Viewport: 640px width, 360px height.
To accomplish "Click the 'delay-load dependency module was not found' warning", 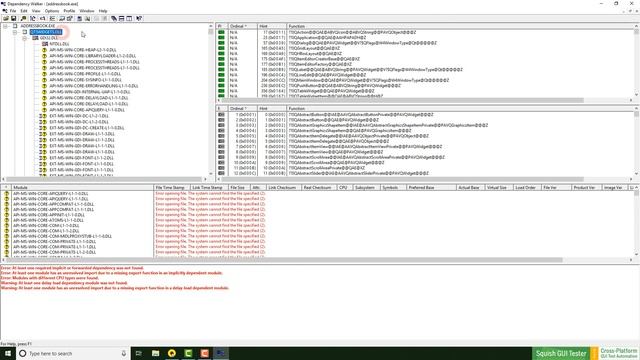I will click(64, 283).
